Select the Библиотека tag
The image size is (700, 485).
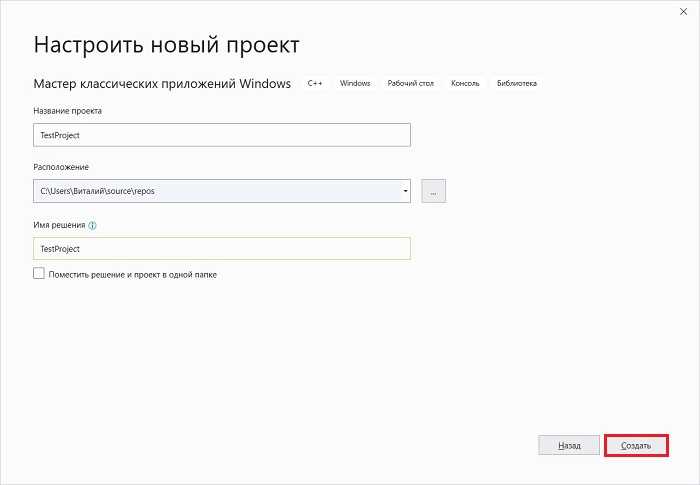point(516,83)
